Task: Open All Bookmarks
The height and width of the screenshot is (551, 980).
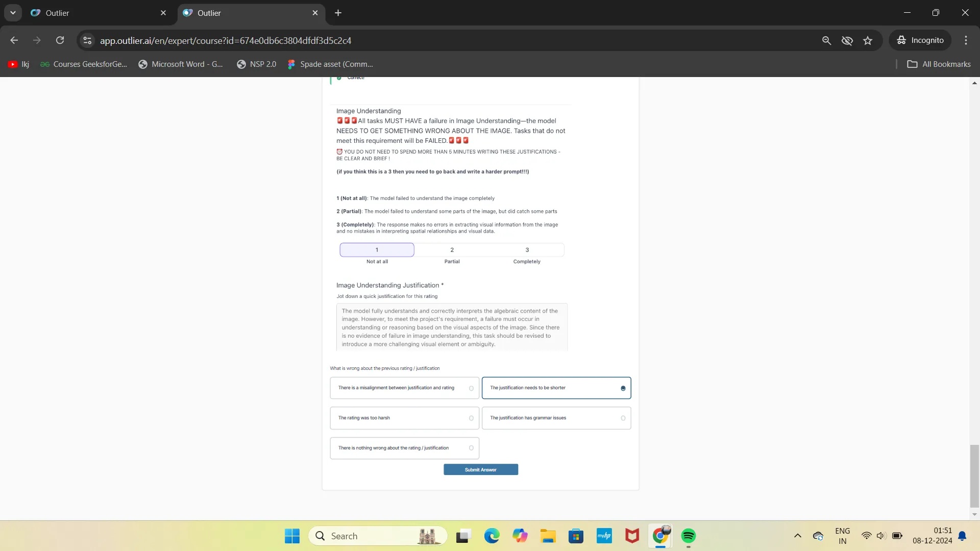Action: [x=938, y=64]
